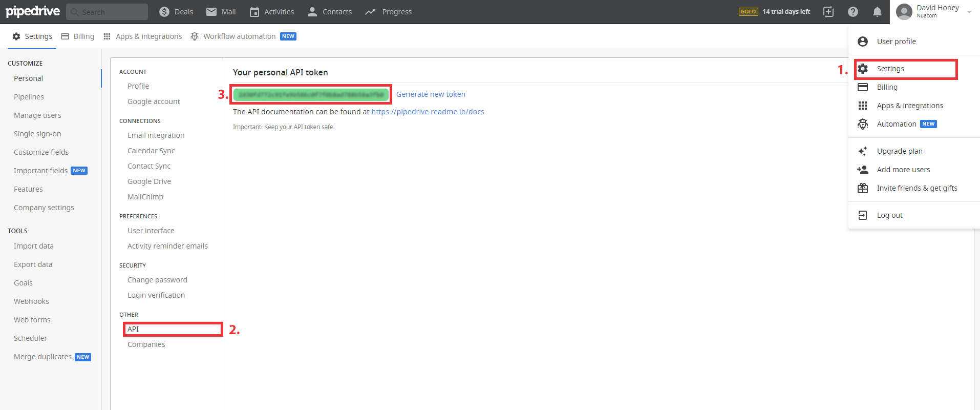Open Pipelines settings

coord(29,97)
